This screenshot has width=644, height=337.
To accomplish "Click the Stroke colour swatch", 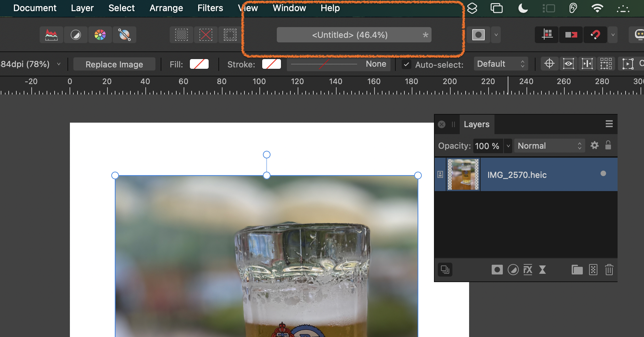I will point(272,64).
